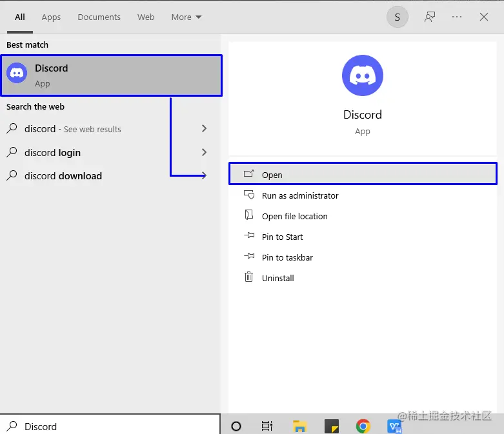The width and height of the screenshot is (504, 434).
Task: Launch Google Chrome from taskbar
Action: [363, 426]
